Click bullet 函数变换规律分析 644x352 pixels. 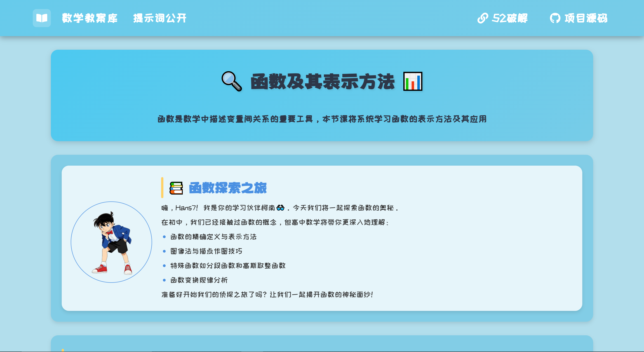click(x=199, y=280)
